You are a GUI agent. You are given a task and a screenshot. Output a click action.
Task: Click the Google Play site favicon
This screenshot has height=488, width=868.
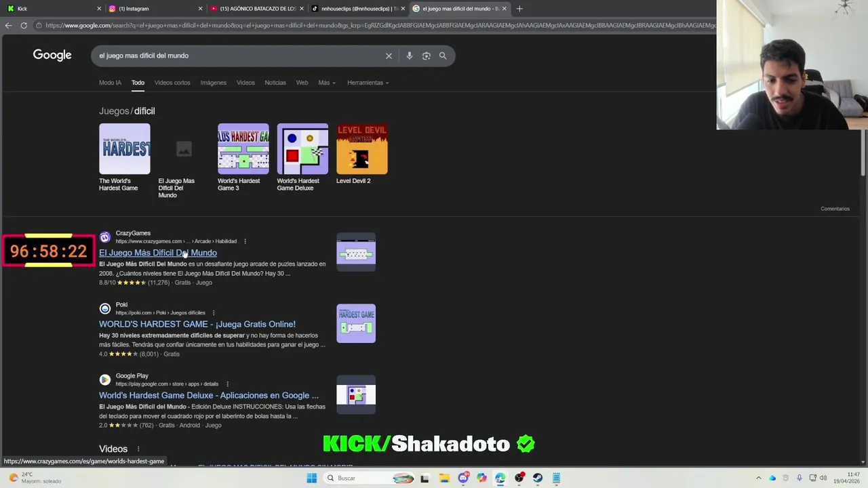[x=104, y=380]
